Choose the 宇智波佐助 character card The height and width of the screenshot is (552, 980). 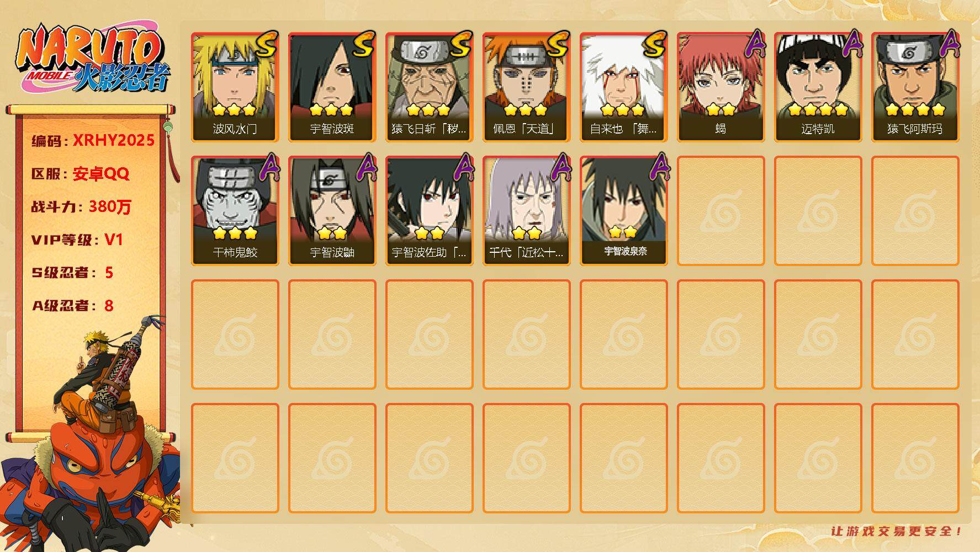point(429,211)
